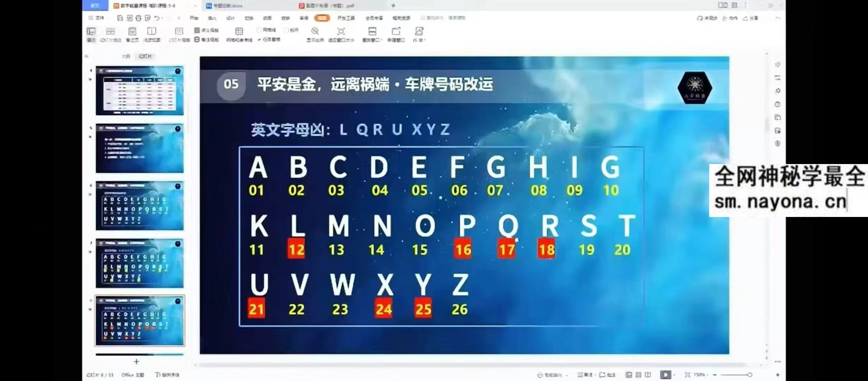Expand the Undo history dropdown arrow
Image resolution: width=868 pixels, height=381 pixels.
(163, 18)
